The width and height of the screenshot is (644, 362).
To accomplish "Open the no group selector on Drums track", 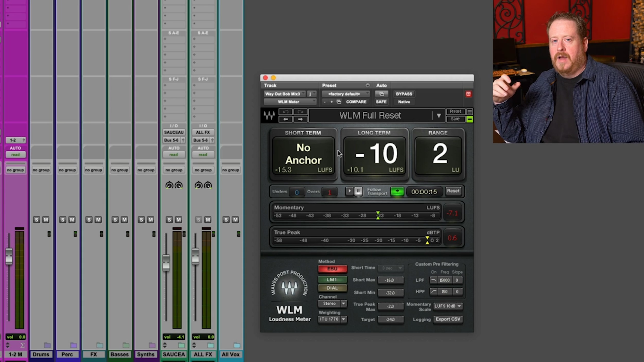I will click(41, 170).
